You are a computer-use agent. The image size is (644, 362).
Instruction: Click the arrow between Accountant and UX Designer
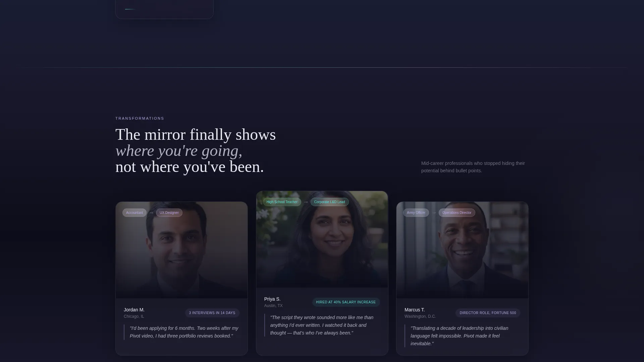[x=151, y=213]
